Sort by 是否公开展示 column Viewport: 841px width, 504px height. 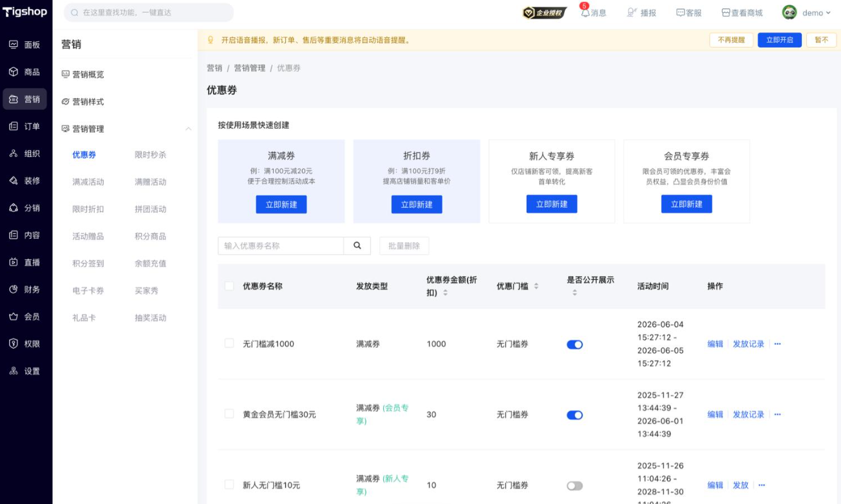(574, 293)
